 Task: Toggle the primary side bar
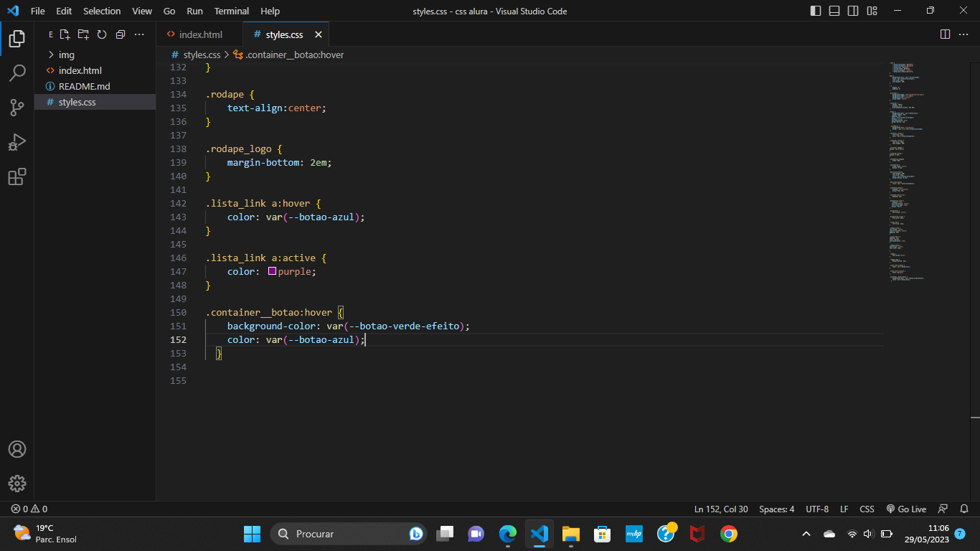pyautogui.click(x=816, y=11)
